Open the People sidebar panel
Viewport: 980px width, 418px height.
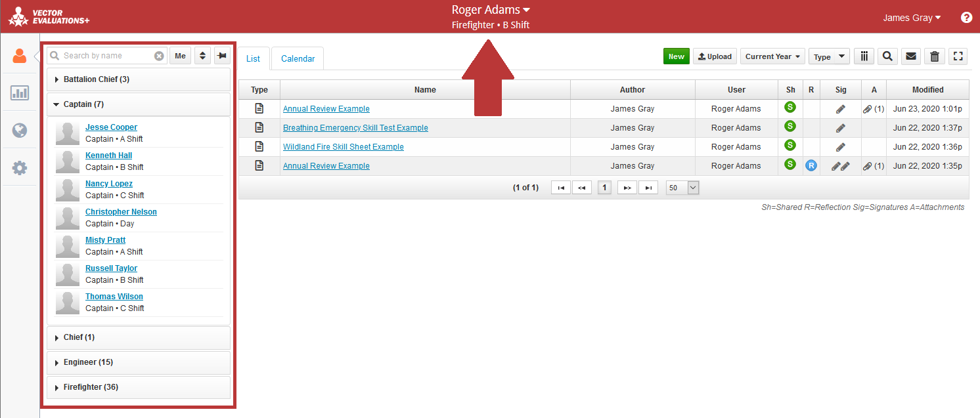pos(19,56)
